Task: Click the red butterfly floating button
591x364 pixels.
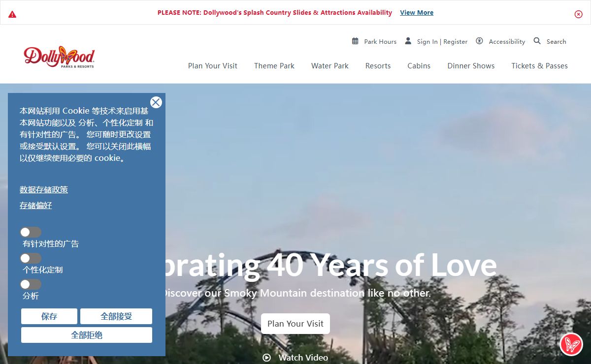Action: point(571,344)
